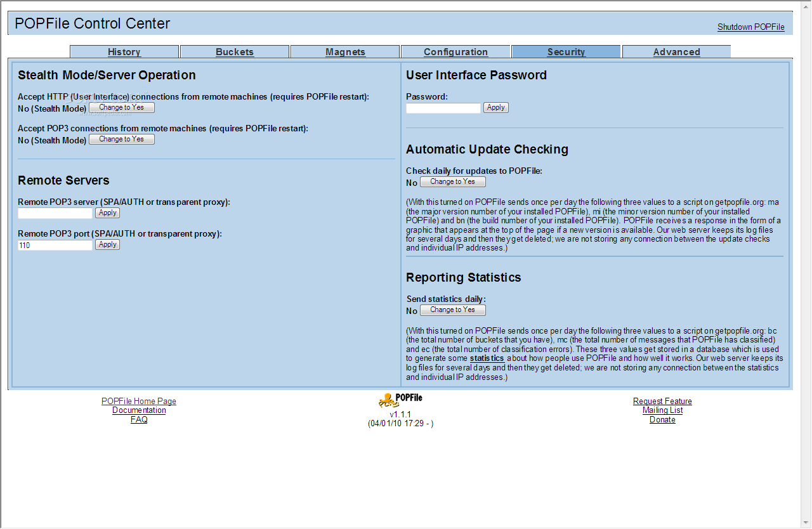The height and width of the screenshot is (529, 812).
Task: Turn on Send statistics daily
Action: coord(453,310)
